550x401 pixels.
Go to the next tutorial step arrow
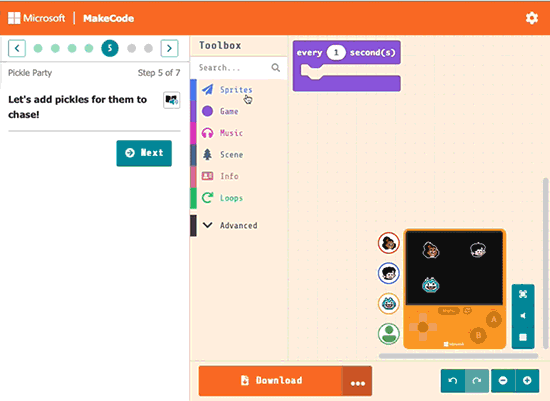[169, 48]
